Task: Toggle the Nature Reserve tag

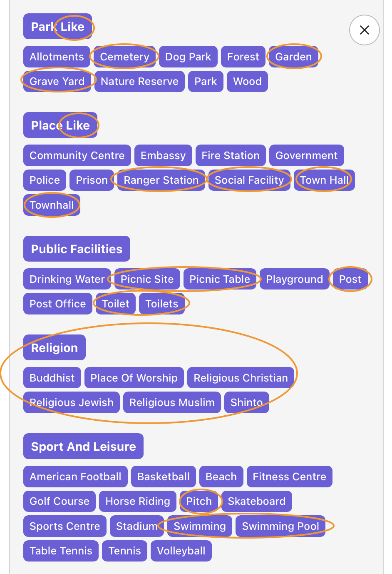Action: (x=139, y=81)
